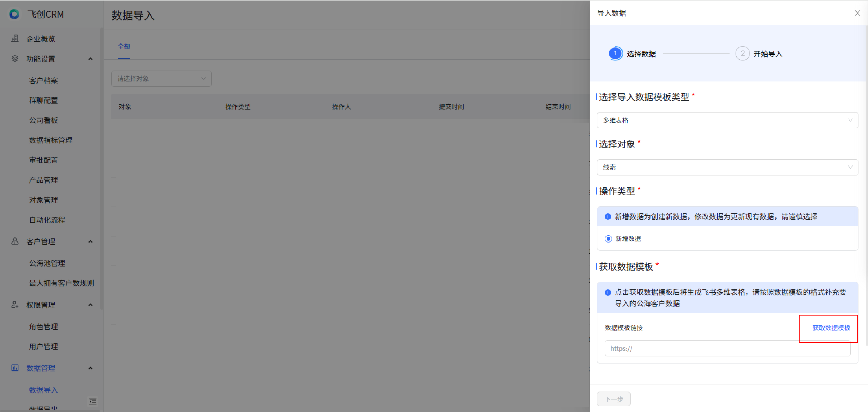Open 企业概览 sidebar icon
Screen dimensions: 868x412
click(x=15, y=38)
